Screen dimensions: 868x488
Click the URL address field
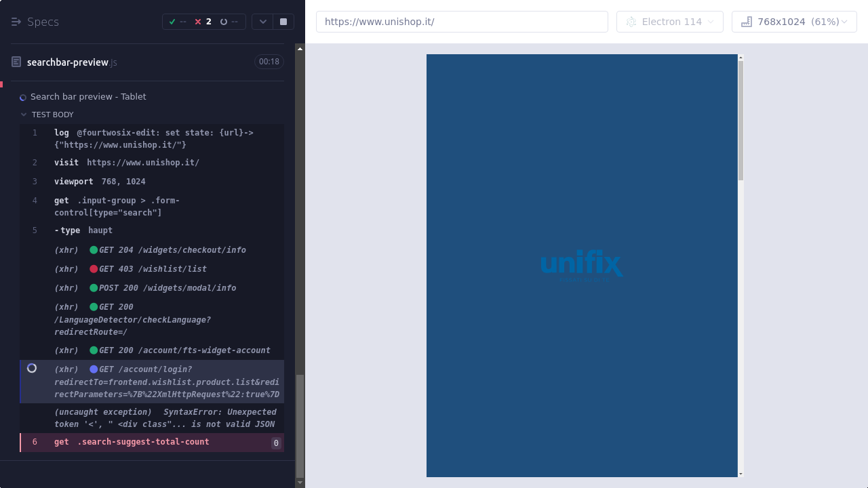[x=462, y=22]
